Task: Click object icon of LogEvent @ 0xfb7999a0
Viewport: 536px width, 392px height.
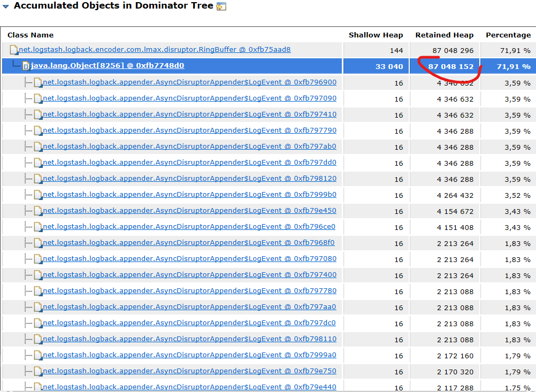Action: 38,356
